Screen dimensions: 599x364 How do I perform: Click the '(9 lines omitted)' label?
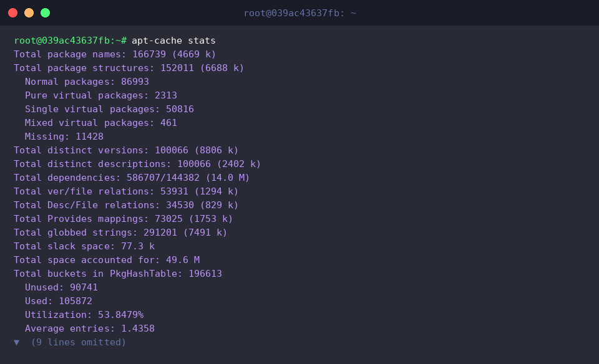tap(79, 342)
